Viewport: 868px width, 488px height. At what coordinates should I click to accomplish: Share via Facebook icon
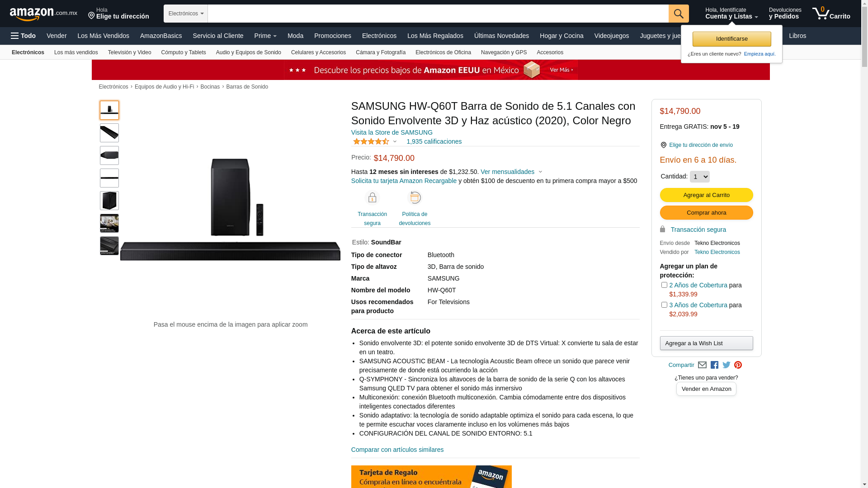click(x=714, y=365)
